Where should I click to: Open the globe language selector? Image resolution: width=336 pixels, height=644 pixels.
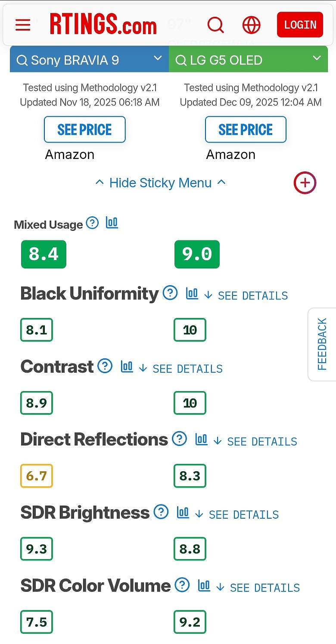(x=251, y=25)
